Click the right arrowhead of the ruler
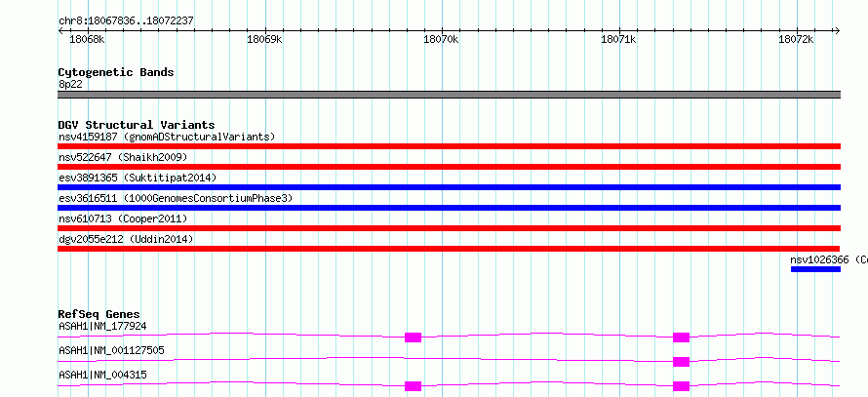Image resolution: width=868 pixels, height=397 pixels. click(x=837, y=31)
